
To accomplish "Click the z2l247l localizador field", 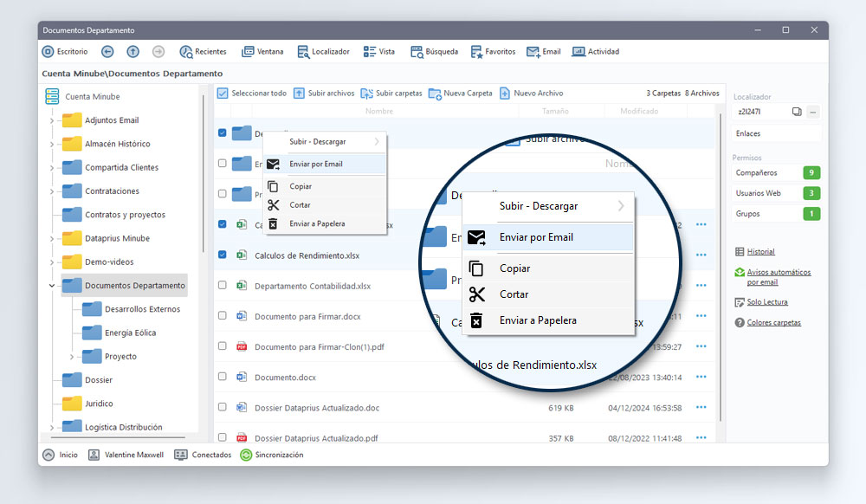I will click(x=760, y=112).
